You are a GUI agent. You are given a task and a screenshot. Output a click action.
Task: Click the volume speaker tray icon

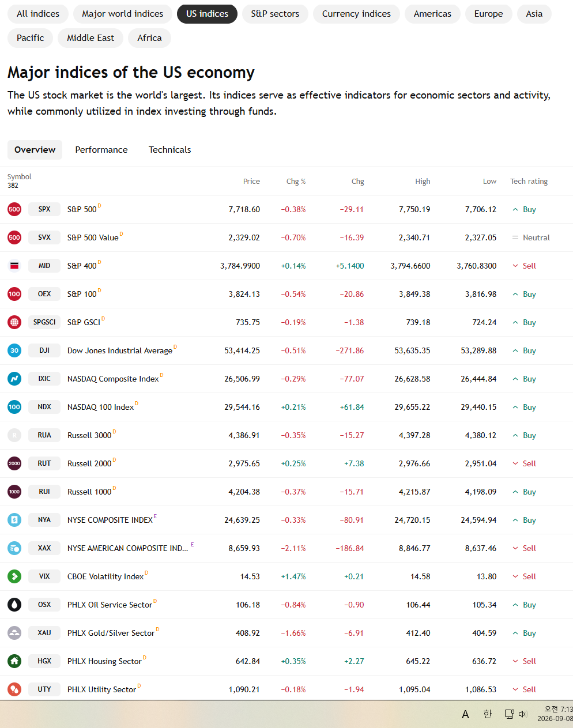[x=523, y=714]
